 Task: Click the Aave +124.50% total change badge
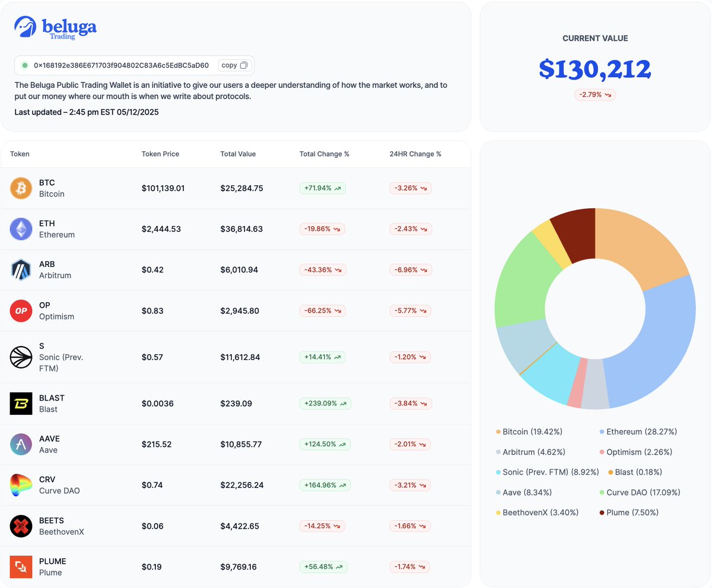point(325,444)
